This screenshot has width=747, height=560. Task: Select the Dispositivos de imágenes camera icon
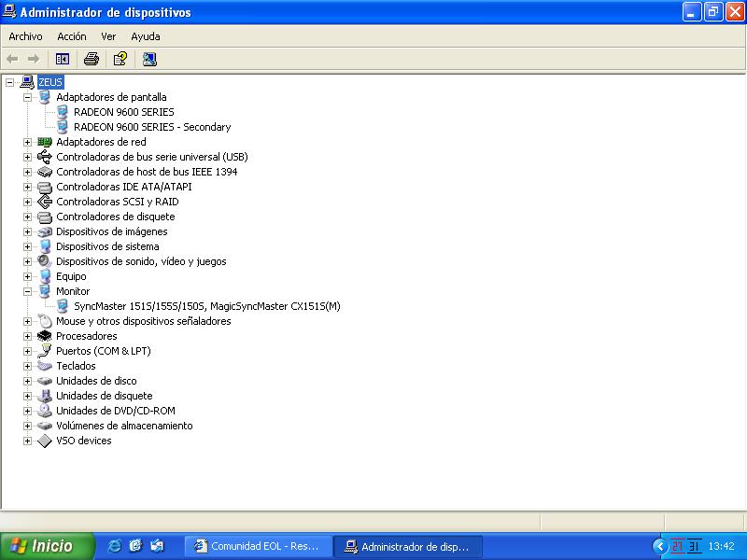(x=44, y=231)
